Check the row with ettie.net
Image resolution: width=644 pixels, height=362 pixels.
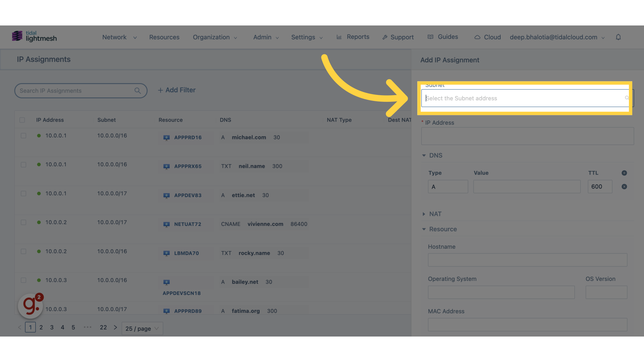[x=23, y=194]
